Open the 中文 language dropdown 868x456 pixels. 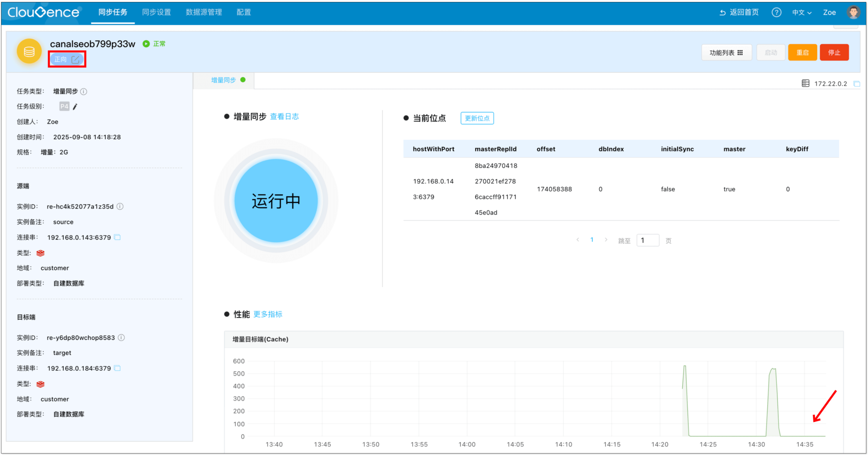[802, 12]
